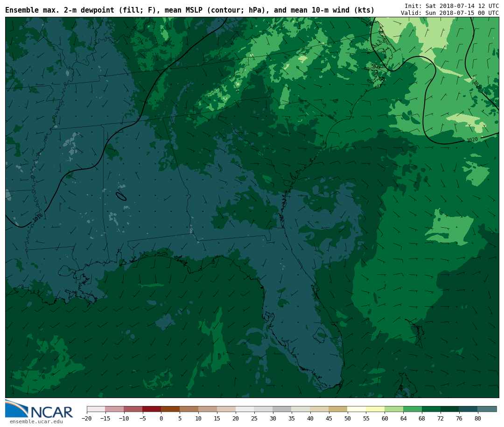Click the colorbar swatch between 15 and 20

coord(227,409)
